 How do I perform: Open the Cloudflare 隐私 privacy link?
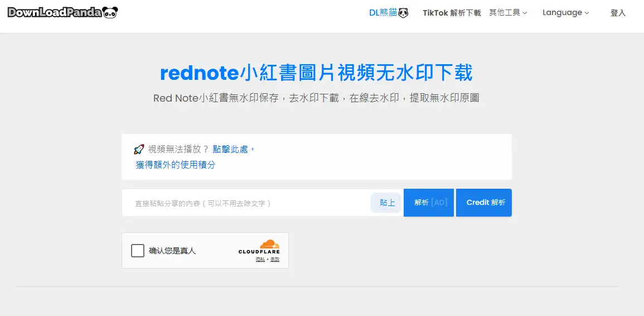coord(260,259)
